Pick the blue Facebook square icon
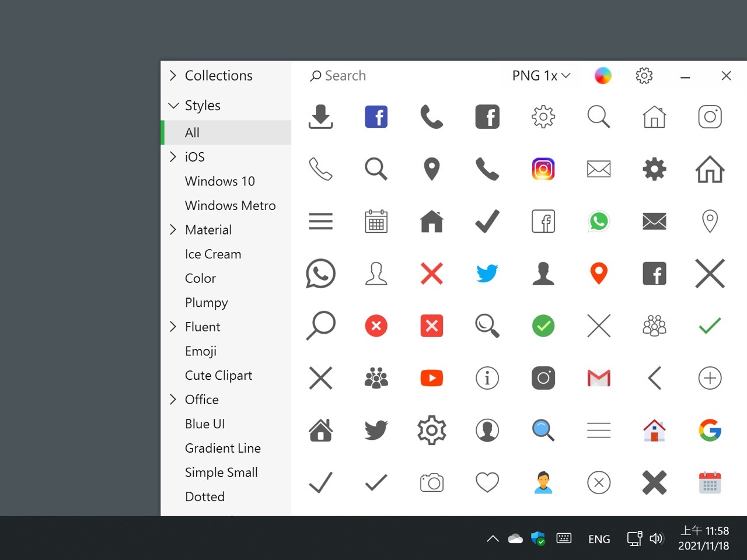Viewport: 747px width, 560px height. (x=376, y=117)
